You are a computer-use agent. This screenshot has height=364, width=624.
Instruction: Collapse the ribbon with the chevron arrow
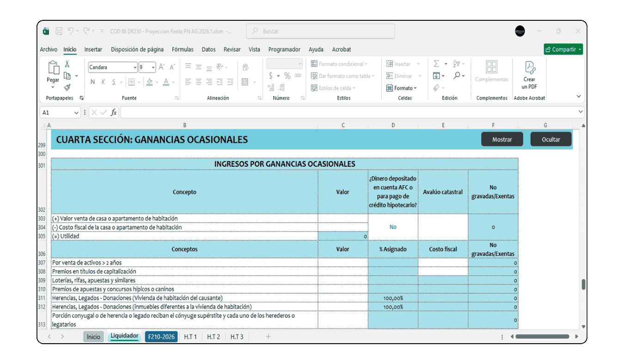click(x=579, y=96)
